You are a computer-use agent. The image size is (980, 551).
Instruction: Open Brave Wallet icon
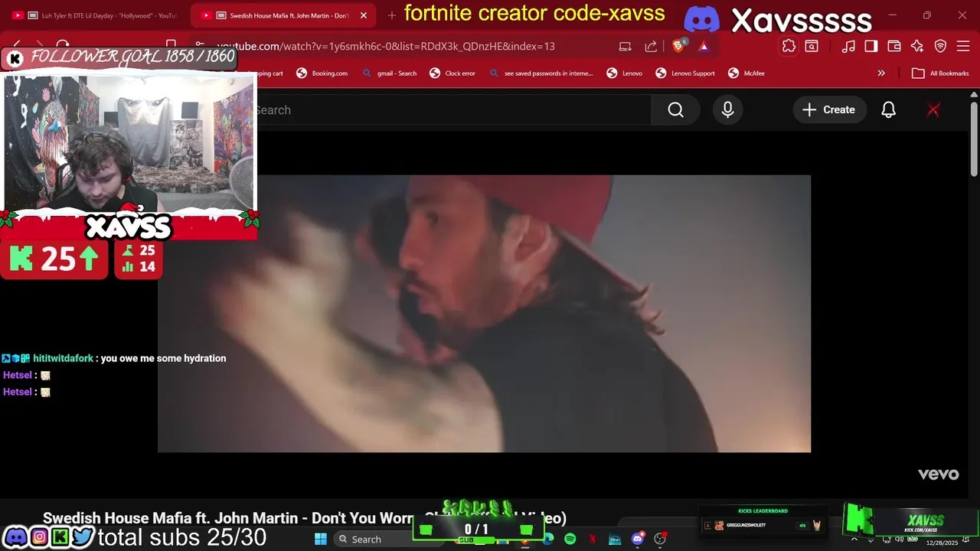pyautogui.click(x=894, y=46)
